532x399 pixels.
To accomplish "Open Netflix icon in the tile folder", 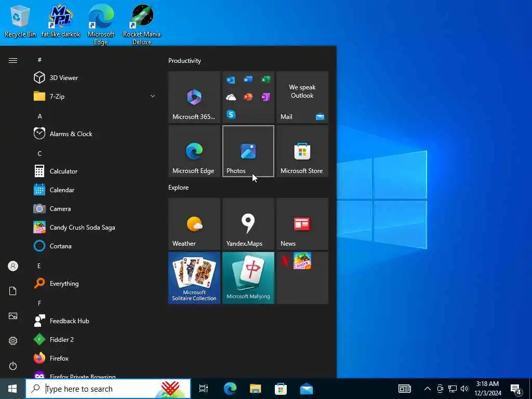I will coord(285,261).
